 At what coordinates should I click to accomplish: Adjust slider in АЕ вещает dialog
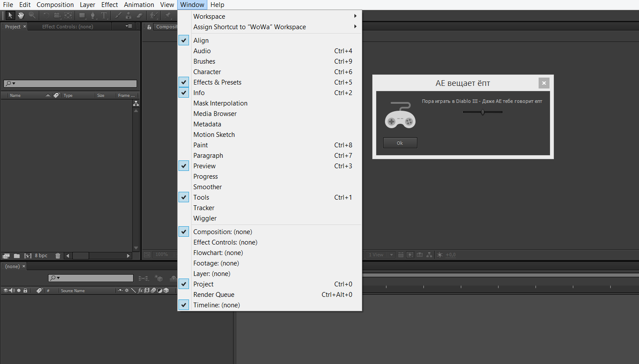coord(483,112)
